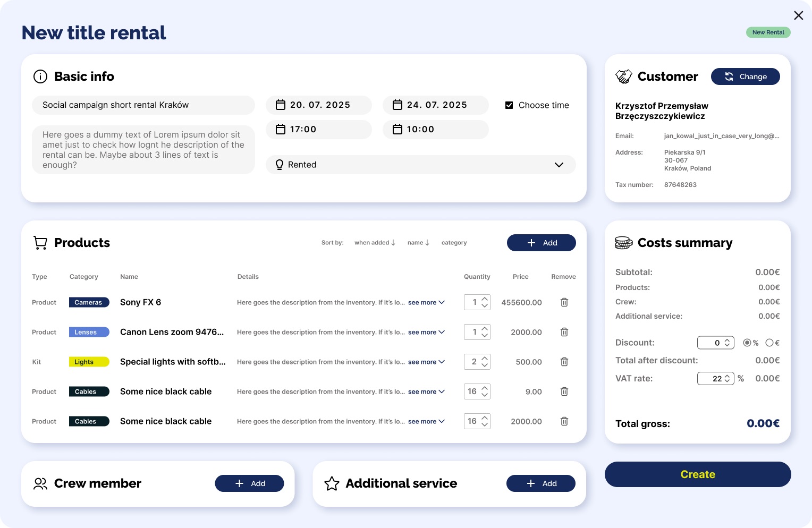Click the lightbulb icon in Rented field
The image size is (812, 528).
[x=280, y=165]
